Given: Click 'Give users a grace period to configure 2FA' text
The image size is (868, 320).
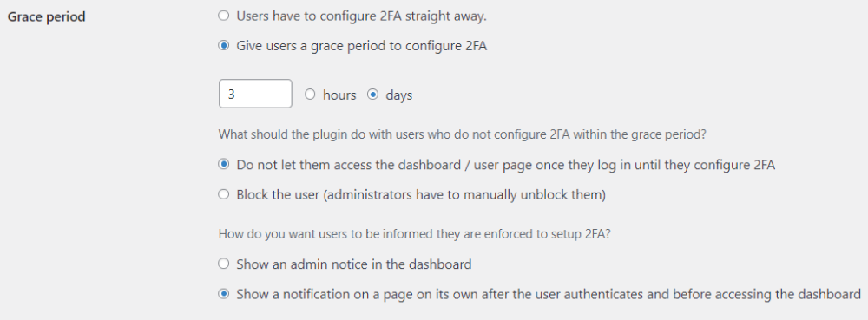Looking at the screenshot, I should pyautogui.click(x=361, y=46).
